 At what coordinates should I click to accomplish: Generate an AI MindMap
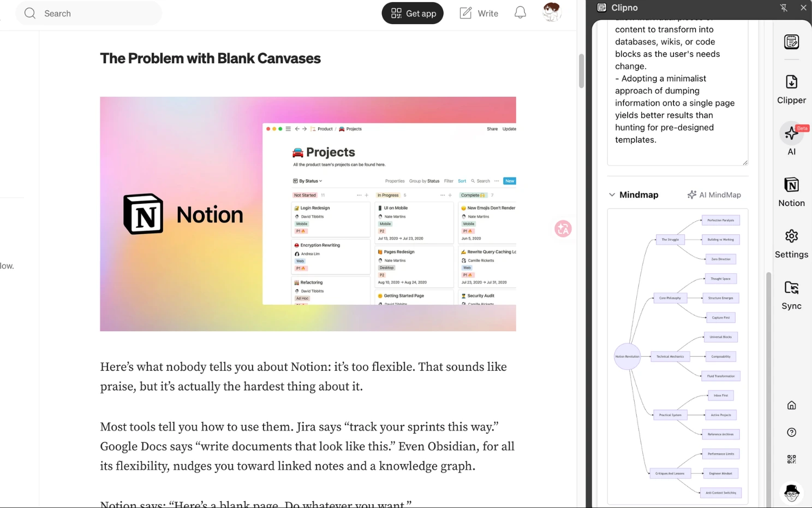(714, 194)
